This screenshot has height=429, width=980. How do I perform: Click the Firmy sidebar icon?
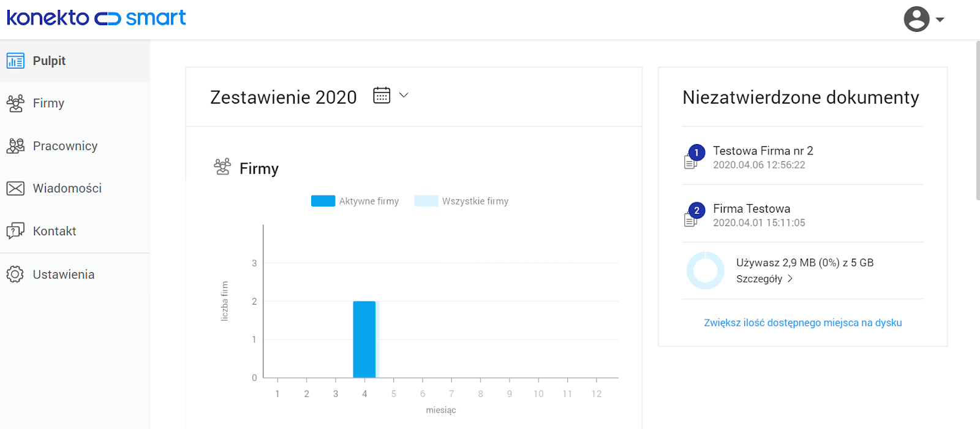[x=15, y=103]
